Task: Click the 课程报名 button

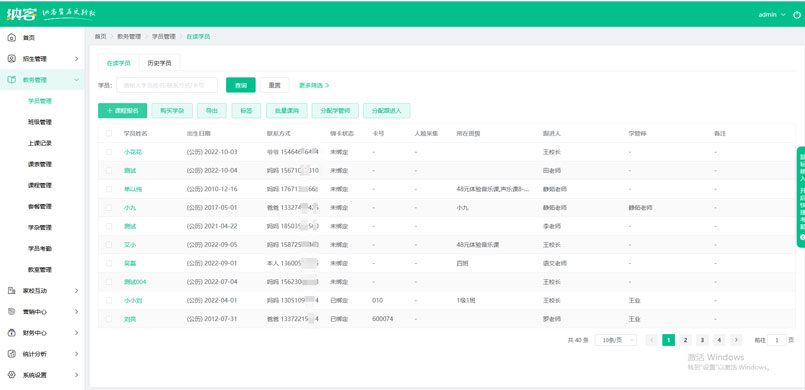Action: pyautogui.click(x=123, y=111)
